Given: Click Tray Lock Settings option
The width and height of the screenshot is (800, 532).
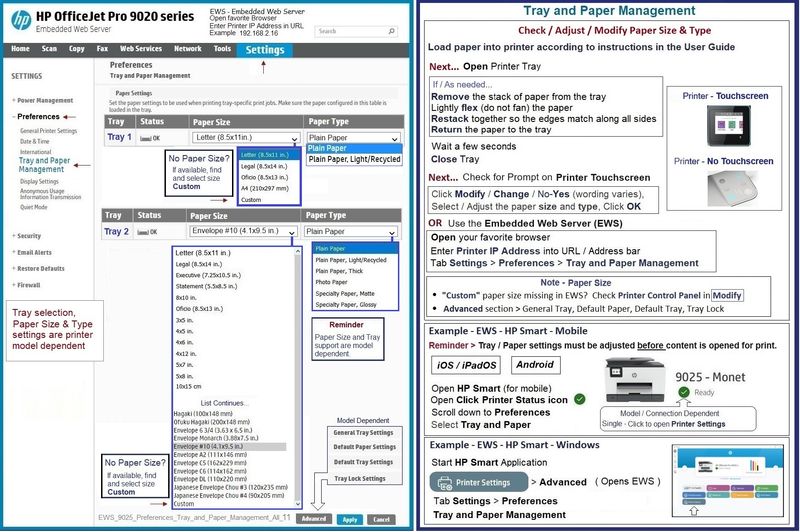Looking at the screenshot, I should click(360, 479).
